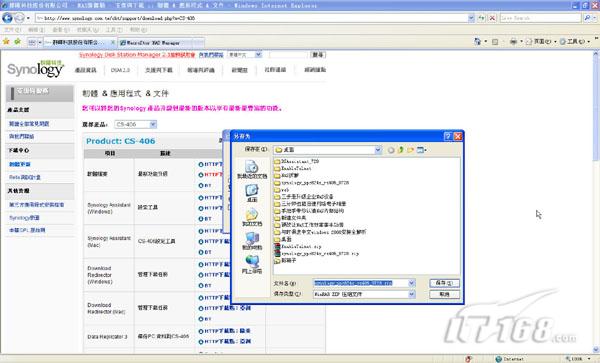Click the Home icon in IE command bar
This screenshot has height=363, width=600.
[x=477, y=41]
